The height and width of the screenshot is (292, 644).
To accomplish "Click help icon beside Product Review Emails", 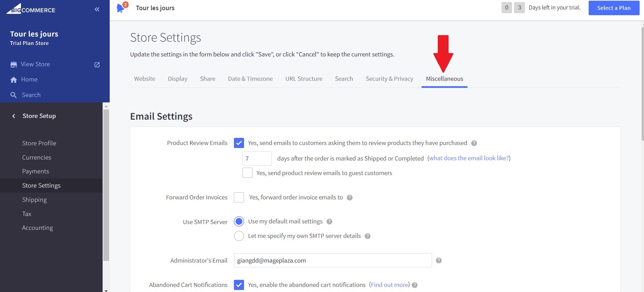I will (474, 143).
